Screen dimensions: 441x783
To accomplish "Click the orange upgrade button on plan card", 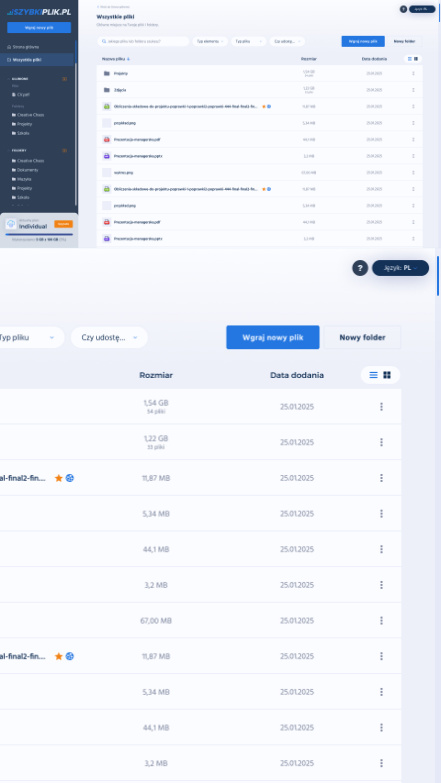I will point(63,224).
